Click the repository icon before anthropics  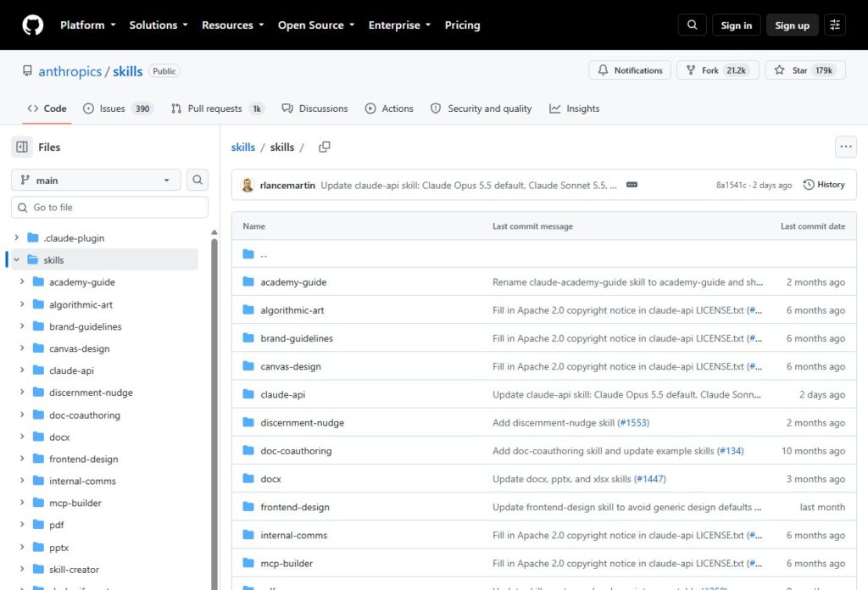click(27, 71)
